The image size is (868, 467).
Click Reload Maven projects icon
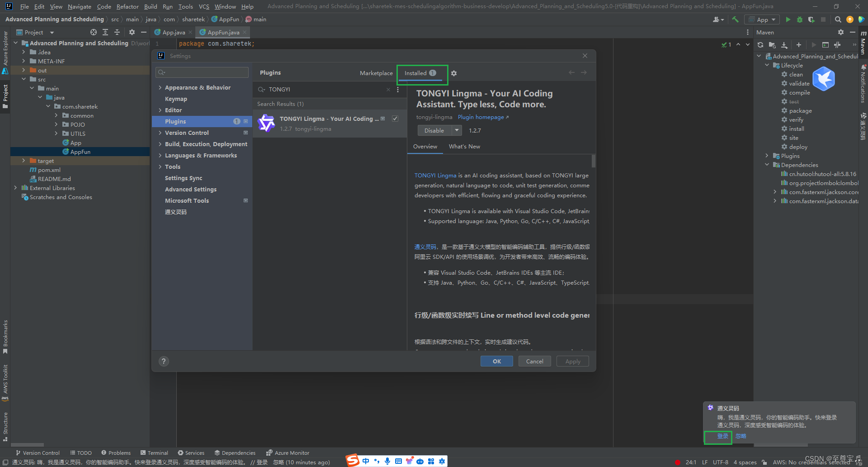pyautogui.click(x=760, y=45)
